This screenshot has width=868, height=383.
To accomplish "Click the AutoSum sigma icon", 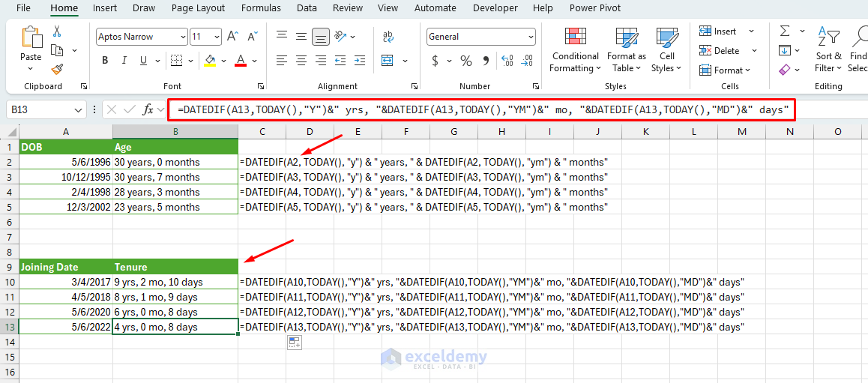I will 784,31.
